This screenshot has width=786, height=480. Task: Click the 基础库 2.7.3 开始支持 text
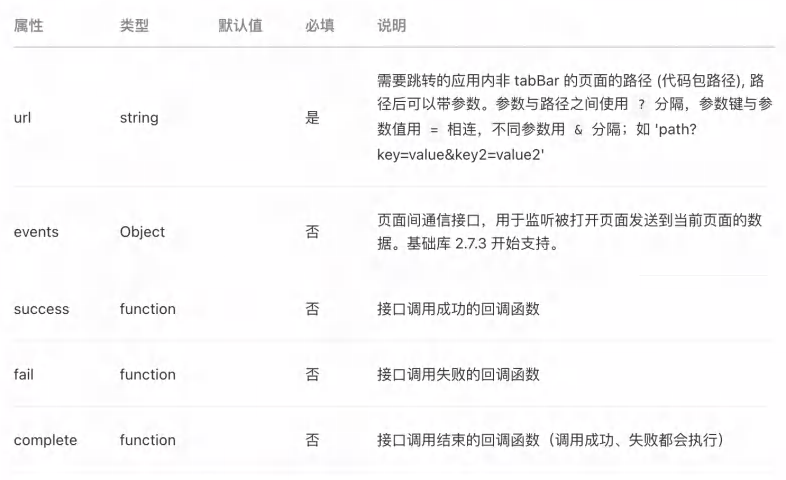pyautogui.click(x=482, y=244)
